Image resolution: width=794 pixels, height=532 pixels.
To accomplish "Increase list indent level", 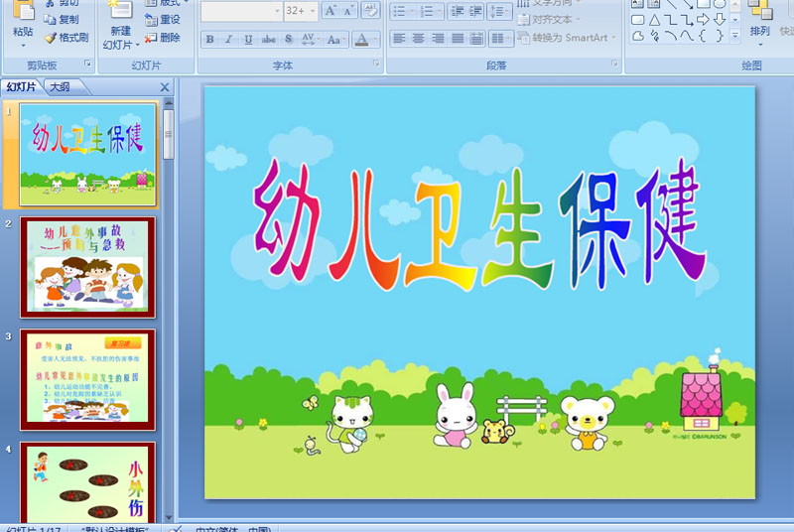I will [x=475, y=11].
